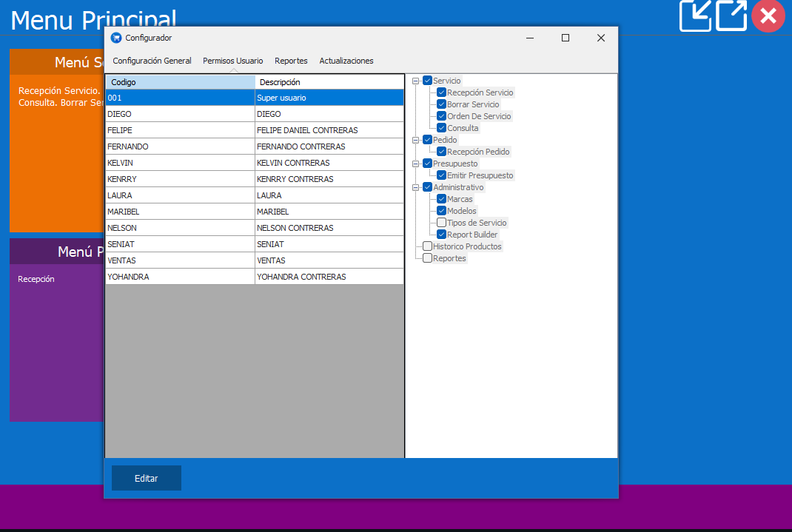Minimize the Configurador window
The image size is (792, 532).
coord(530,38)
